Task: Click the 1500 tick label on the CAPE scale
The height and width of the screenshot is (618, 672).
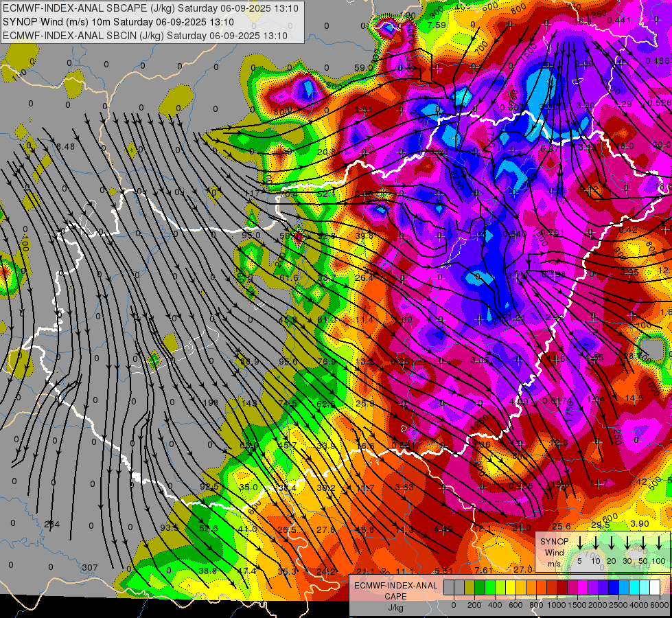Action: [x=577, y=605]
